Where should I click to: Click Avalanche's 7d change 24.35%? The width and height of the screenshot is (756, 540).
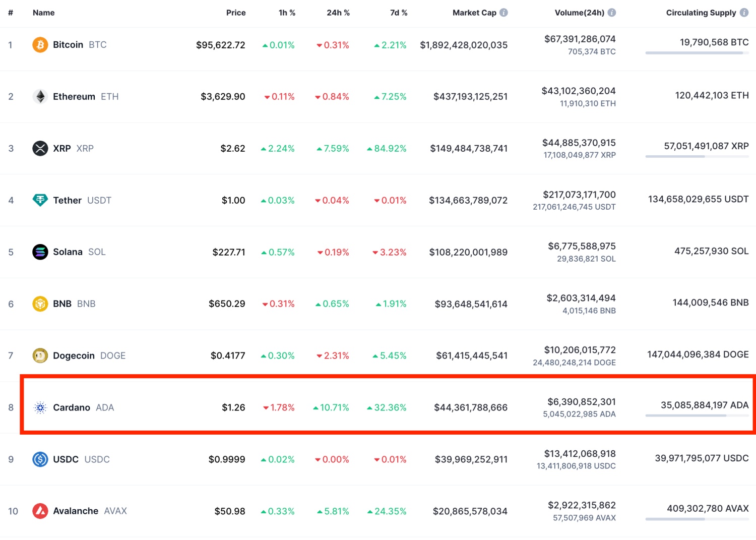pos(387,511)
